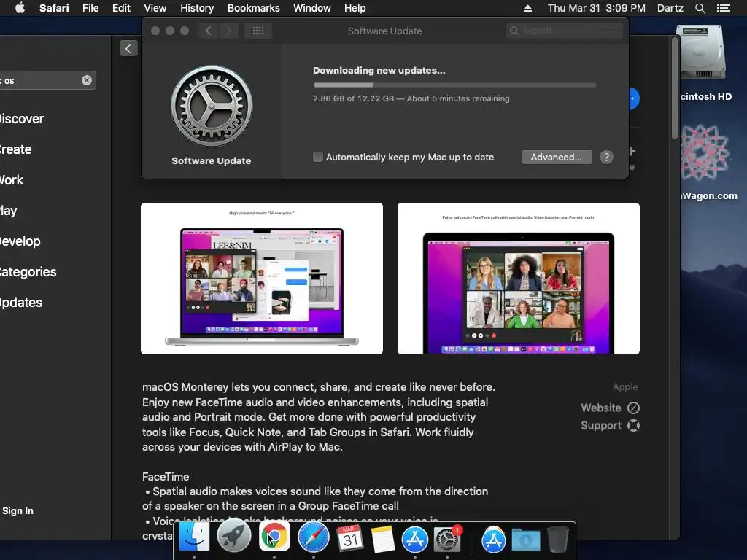Open Google Chrome from the Dock
The image size is (747, 560).
pos(274,537)
